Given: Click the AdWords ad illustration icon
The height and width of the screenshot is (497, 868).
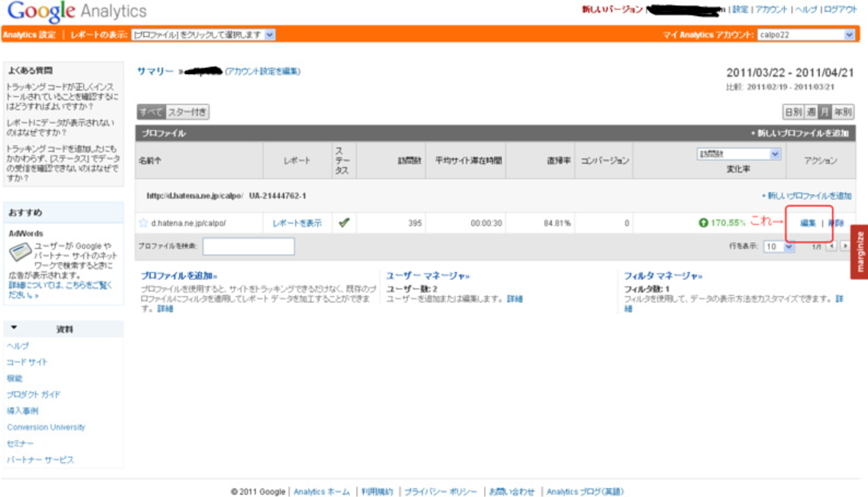Looking at the screenshot, I should point(20,252).
